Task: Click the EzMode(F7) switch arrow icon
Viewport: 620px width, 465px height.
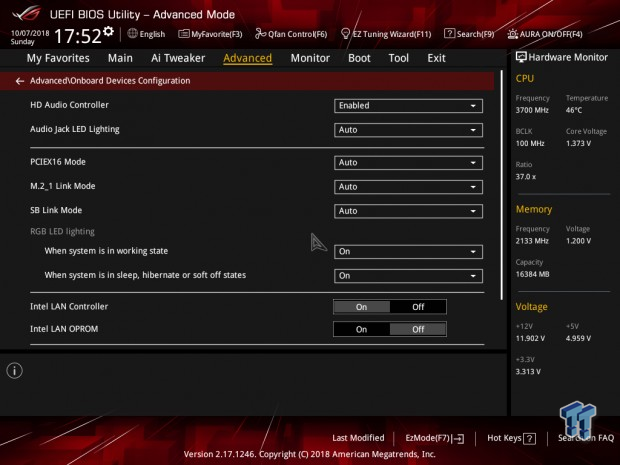Action: (x=458, y=438)
